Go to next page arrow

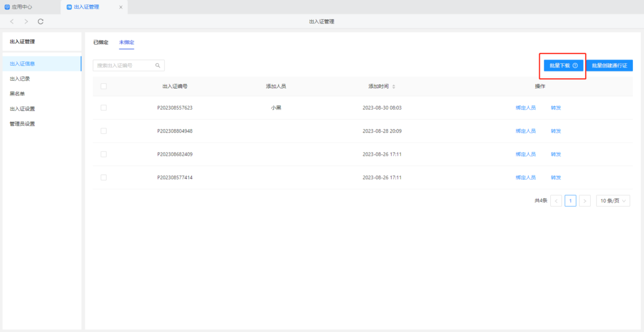[x=585, y=201]
